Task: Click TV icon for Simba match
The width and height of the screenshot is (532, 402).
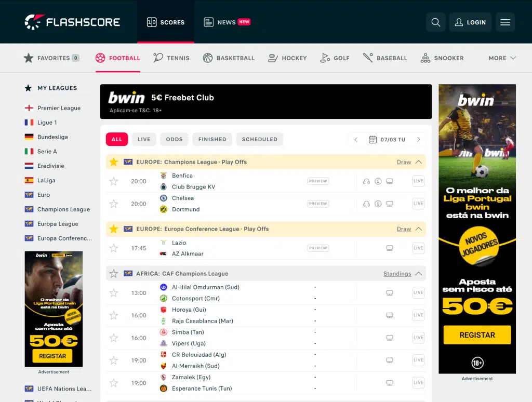Action: click(390, 338)
